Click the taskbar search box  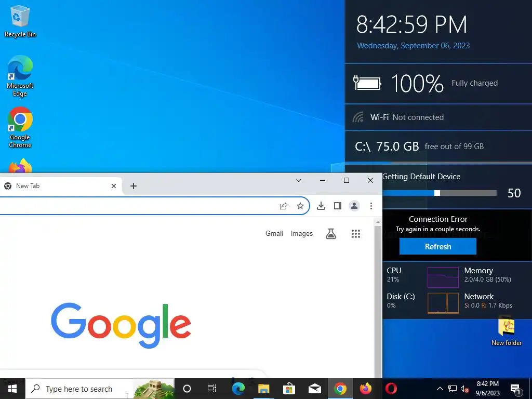(x=100, y=389)
